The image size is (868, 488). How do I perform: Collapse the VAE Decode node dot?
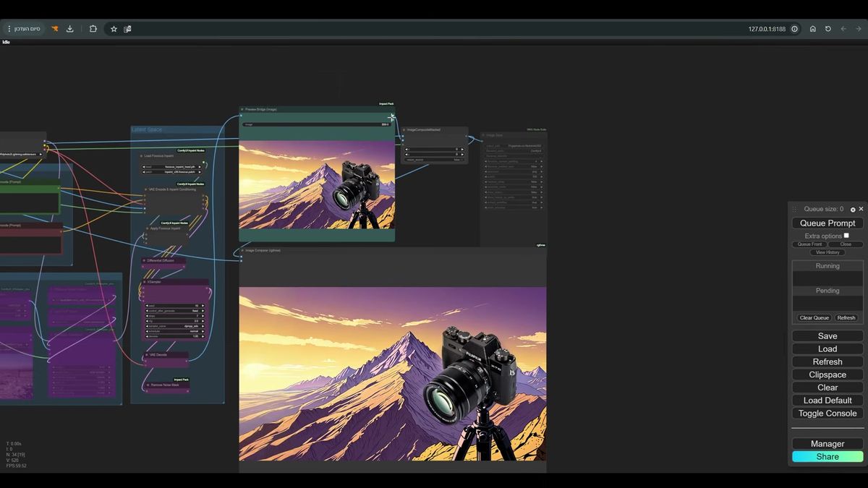point(146,355)
